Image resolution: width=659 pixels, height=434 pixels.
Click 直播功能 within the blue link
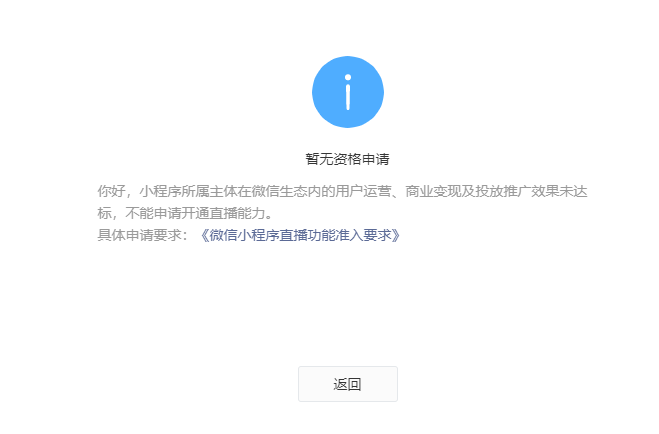point(307,235)
